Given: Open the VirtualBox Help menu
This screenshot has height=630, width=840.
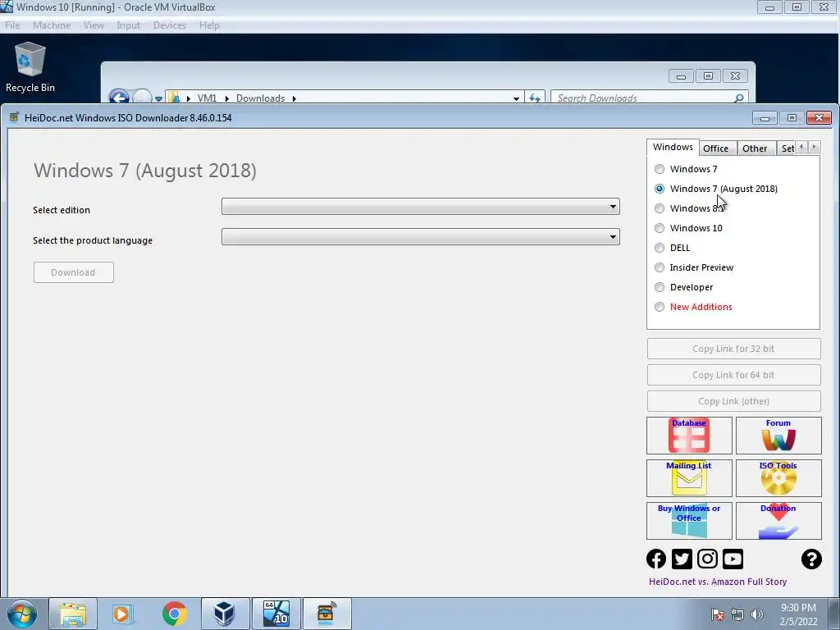Looking at the screenshot, I should pyautogui.click(x=209, y=25).
